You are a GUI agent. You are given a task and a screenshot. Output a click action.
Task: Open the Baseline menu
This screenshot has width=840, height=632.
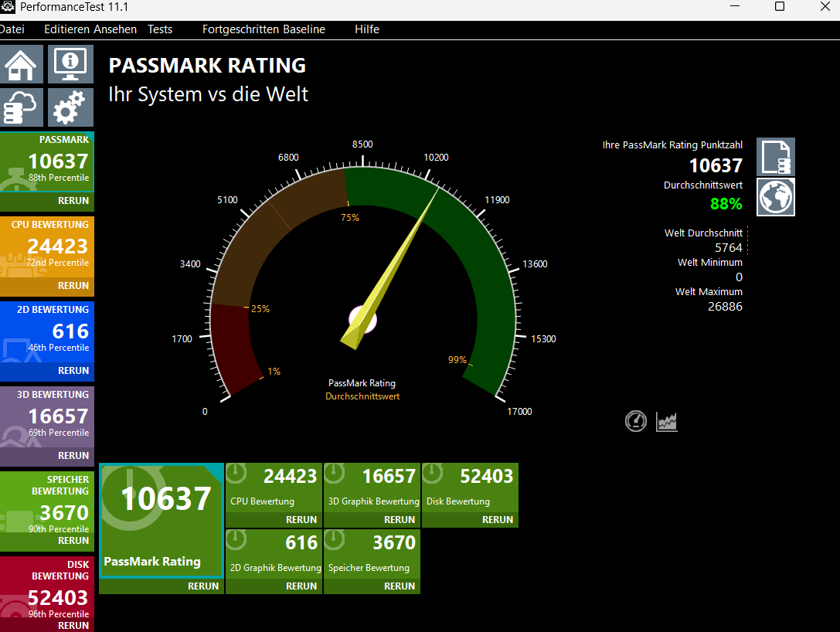tap(304, 29)
